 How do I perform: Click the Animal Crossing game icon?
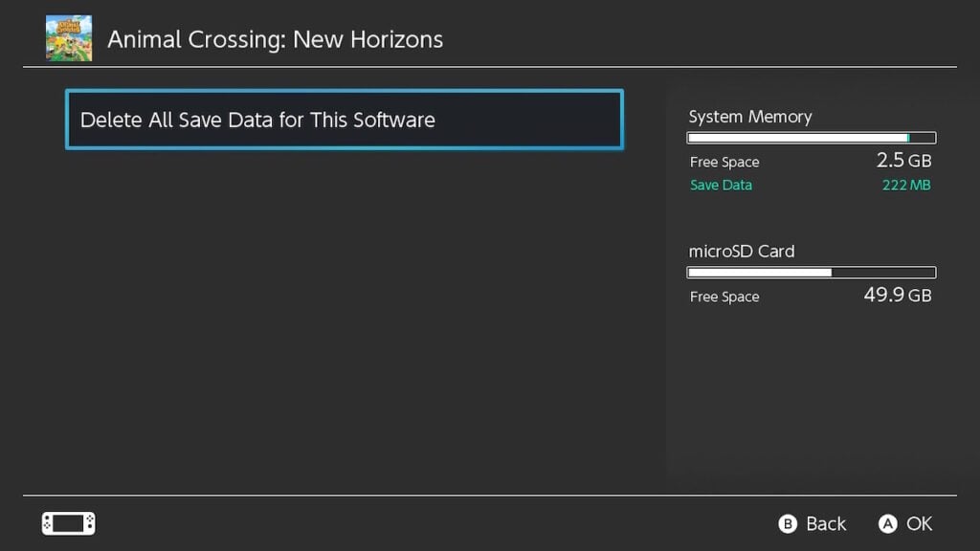click(69, 38)
